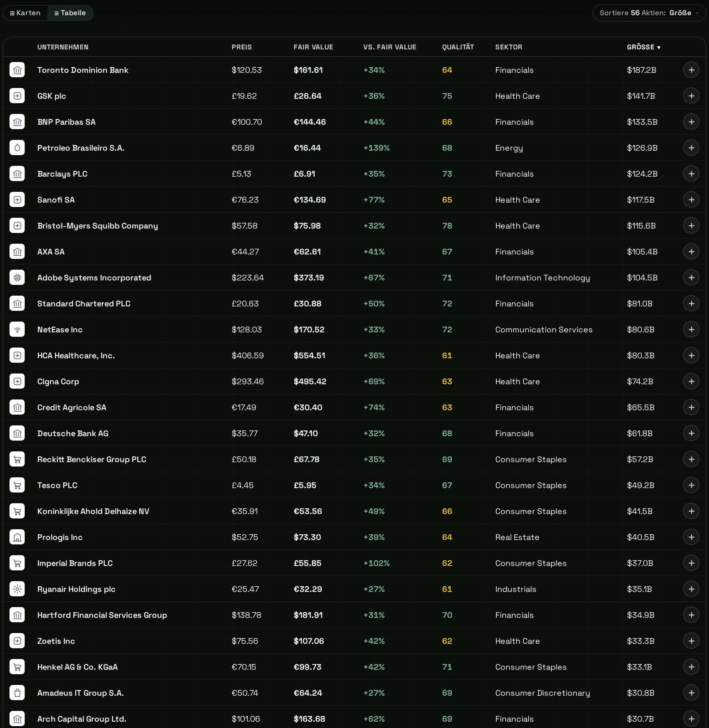This screenshot has height=728, width=709.
Task: Add Imperial Brands PLC with plus button
Action: pyautogui.click(x=691, y=563)
